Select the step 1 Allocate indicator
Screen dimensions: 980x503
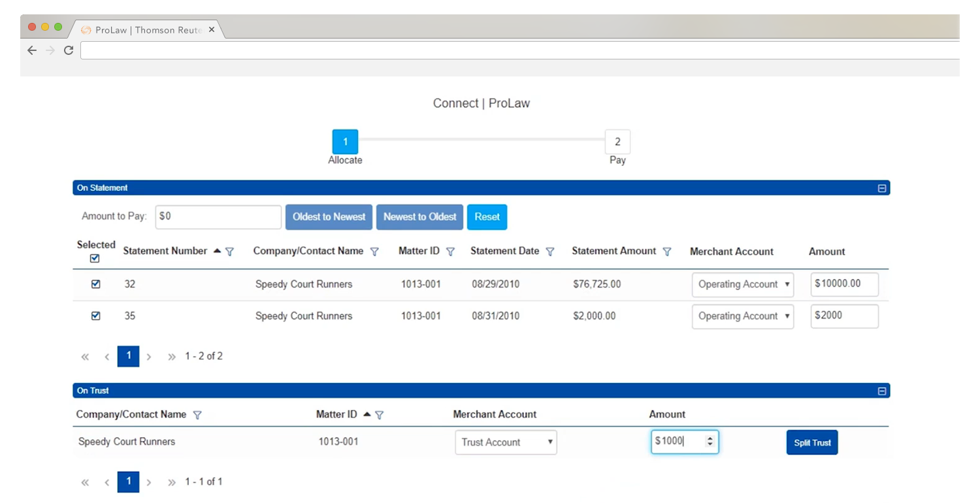coord(345,142)
